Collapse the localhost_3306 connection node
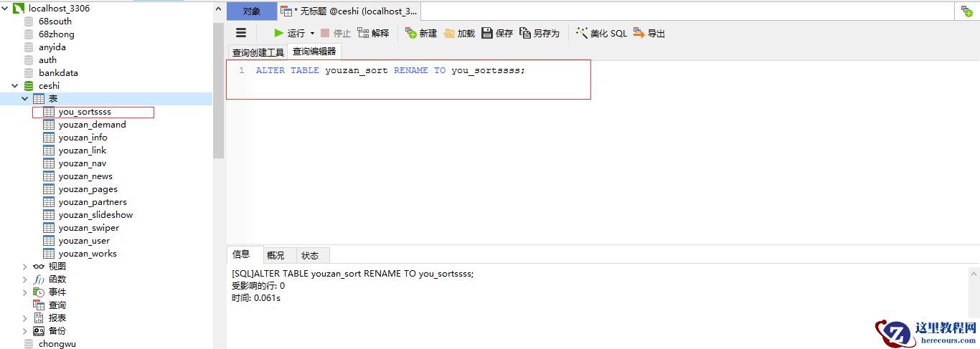Viewport: 980px width, 349px height. coord(5,8)
